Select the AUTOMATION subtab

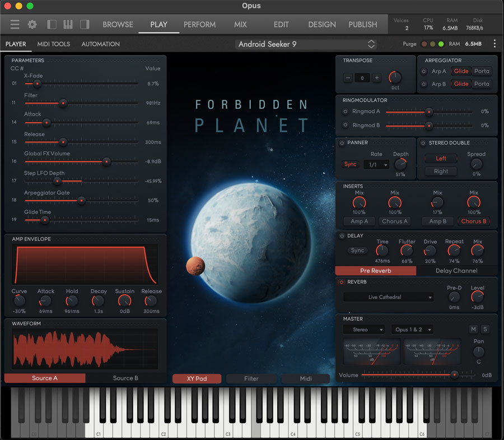(101, 44)
